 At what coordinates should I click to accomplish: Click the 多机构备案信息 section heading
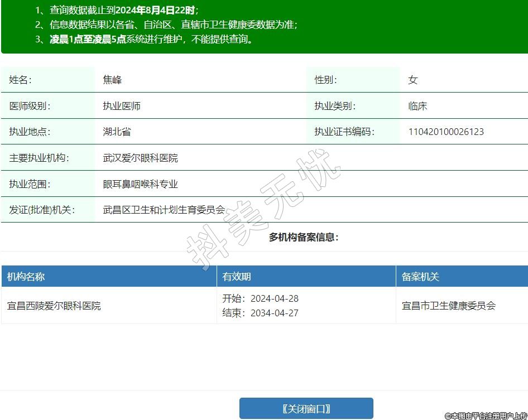(303, 237)
